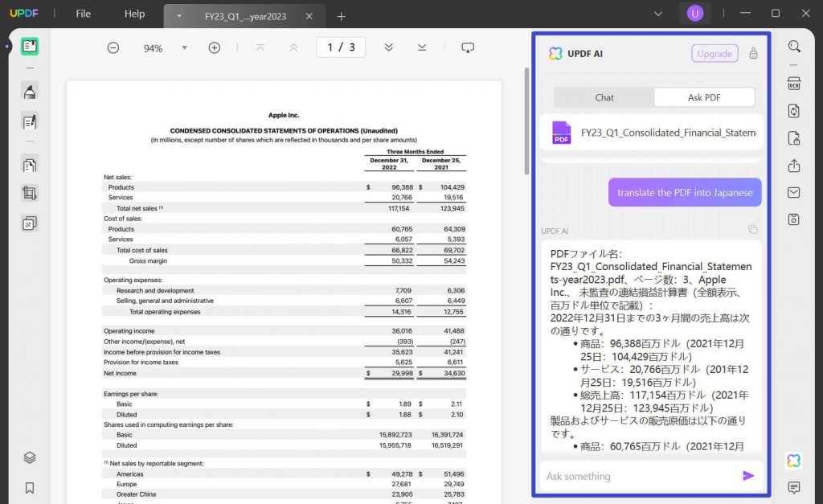Open the File menu
The image size is (823, 504).
[84, 14]
